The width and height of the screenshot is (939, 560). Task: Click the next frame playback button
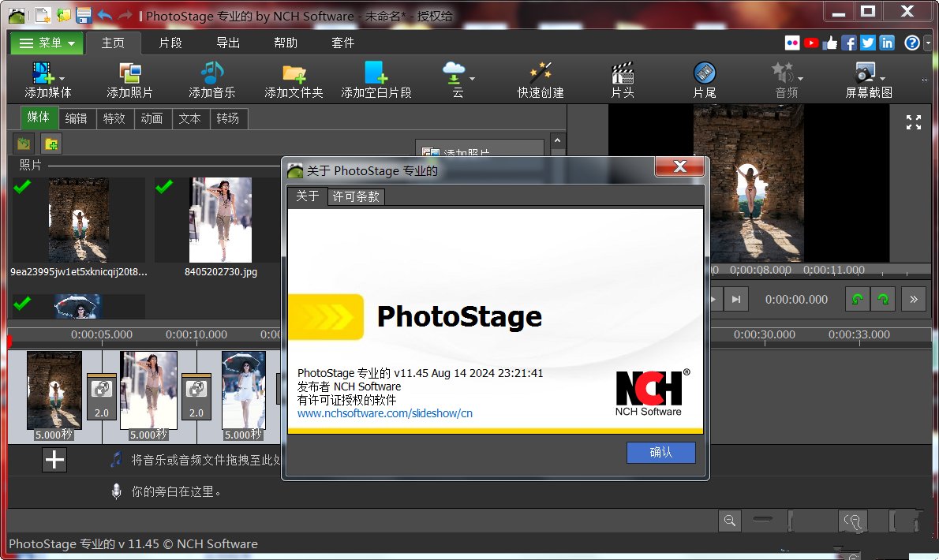coord(736,299)
